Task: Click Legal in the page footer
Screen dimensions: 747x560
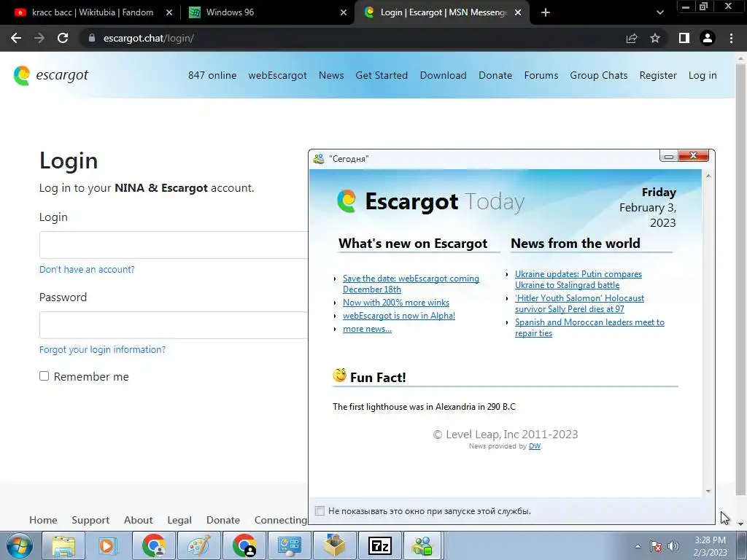Action: tap(179, 520)
